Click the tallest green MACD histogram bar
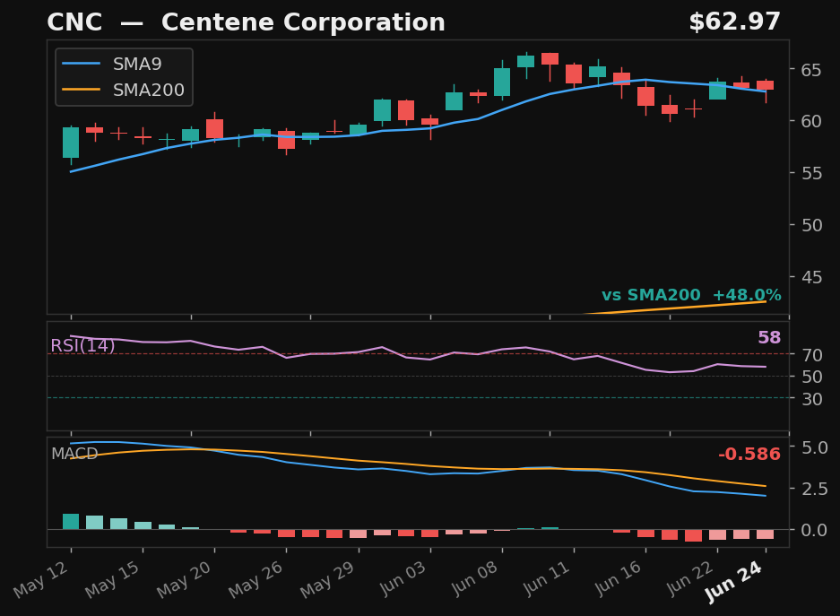The image size is (840, 616). (x=71, y=521)
